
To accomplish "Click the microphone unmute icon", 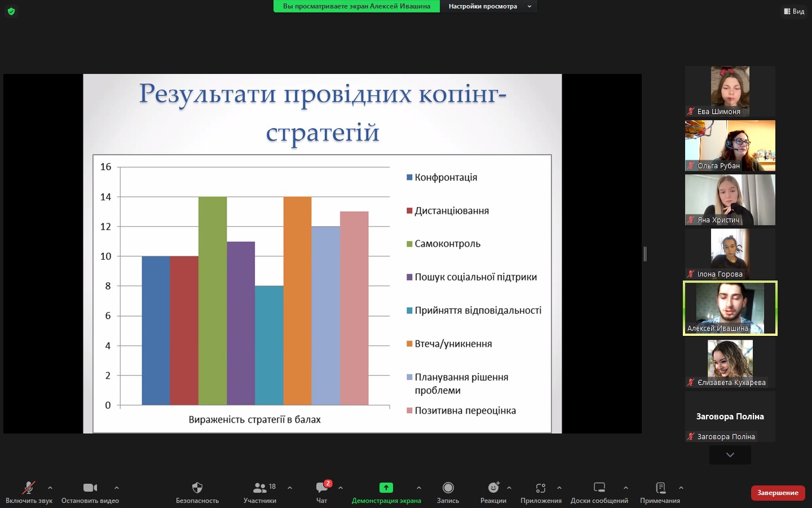I will (28, 487).
